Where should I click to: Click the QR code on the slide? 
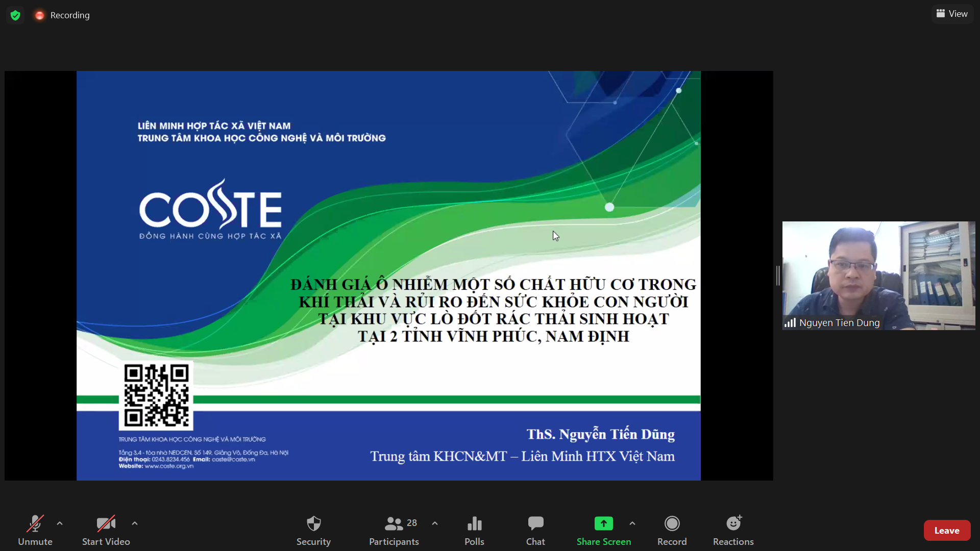click(156, 396)
